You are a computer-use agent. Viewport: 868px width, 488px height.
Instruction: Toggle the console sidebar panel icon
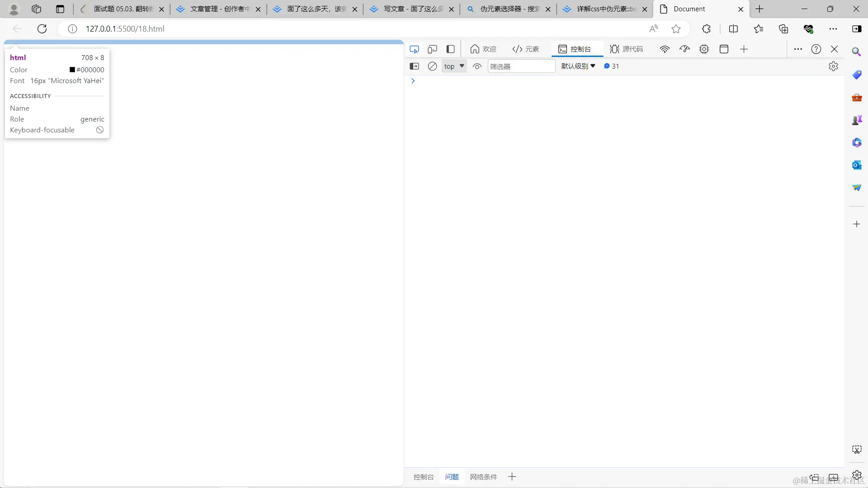pos(414,66)
